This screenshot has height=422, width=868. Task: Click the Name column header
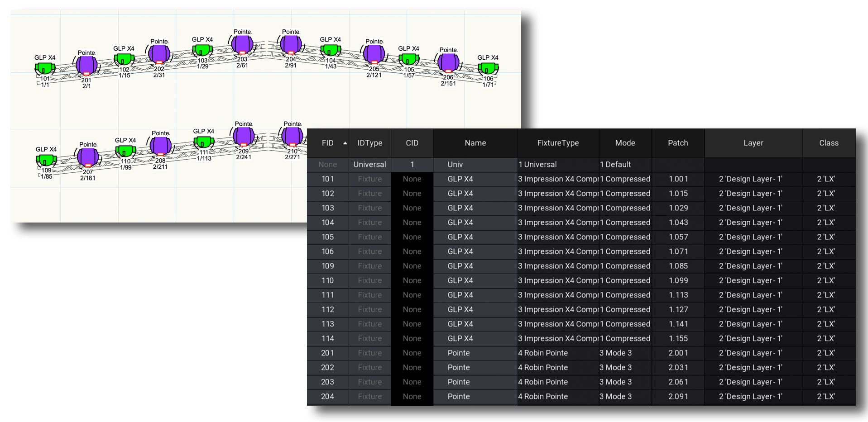click(475, 143)
